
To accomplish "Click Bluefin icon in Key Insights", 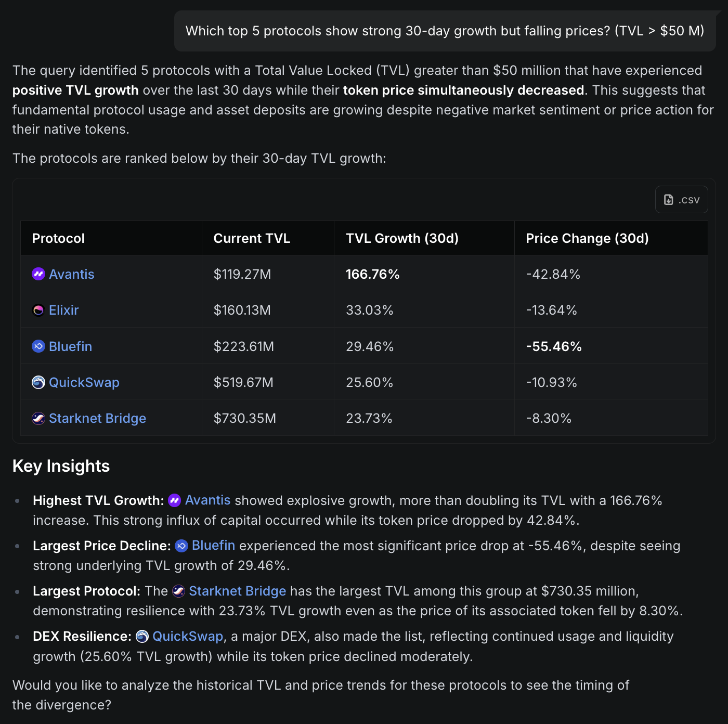I will pos(181,546).
